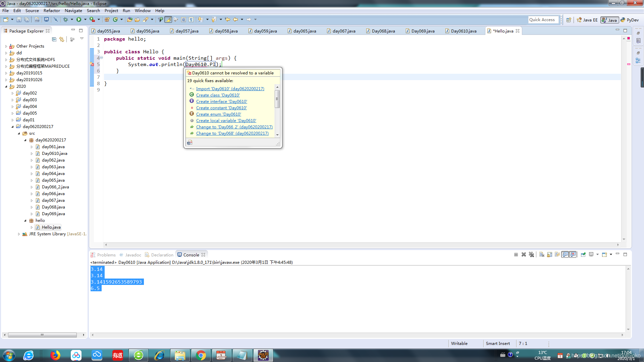Click the Open Task folder icon
This screenshot has width=644, height=362.
(x=137, y=20)
